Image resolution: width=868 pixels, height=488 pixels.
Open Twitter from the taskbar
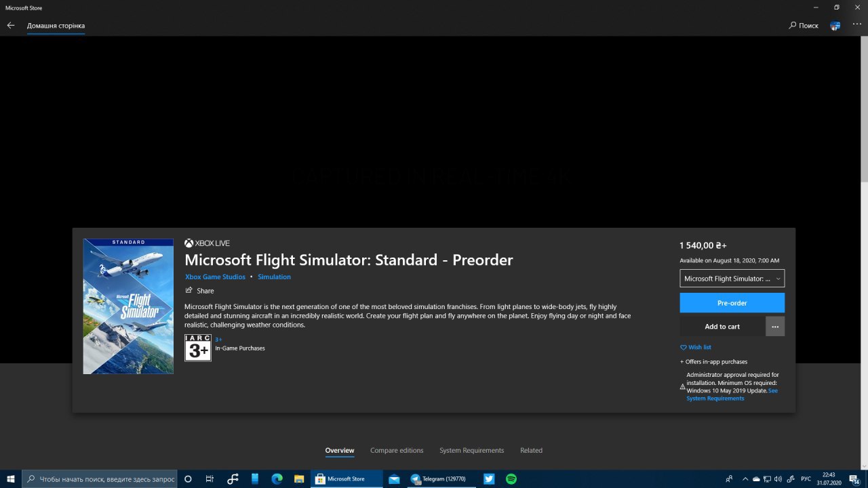[x=489, y=479]
